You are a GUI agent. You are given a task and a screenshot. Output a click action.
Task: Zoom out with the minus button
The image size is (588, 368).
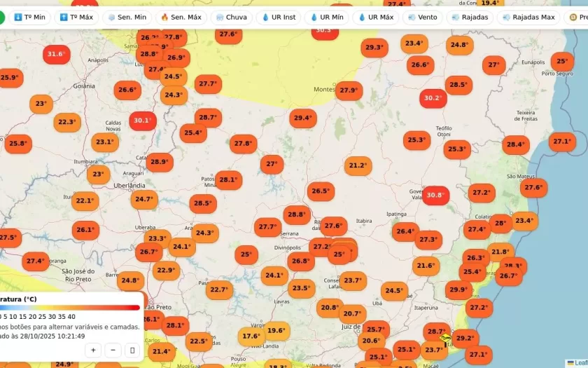113,350
